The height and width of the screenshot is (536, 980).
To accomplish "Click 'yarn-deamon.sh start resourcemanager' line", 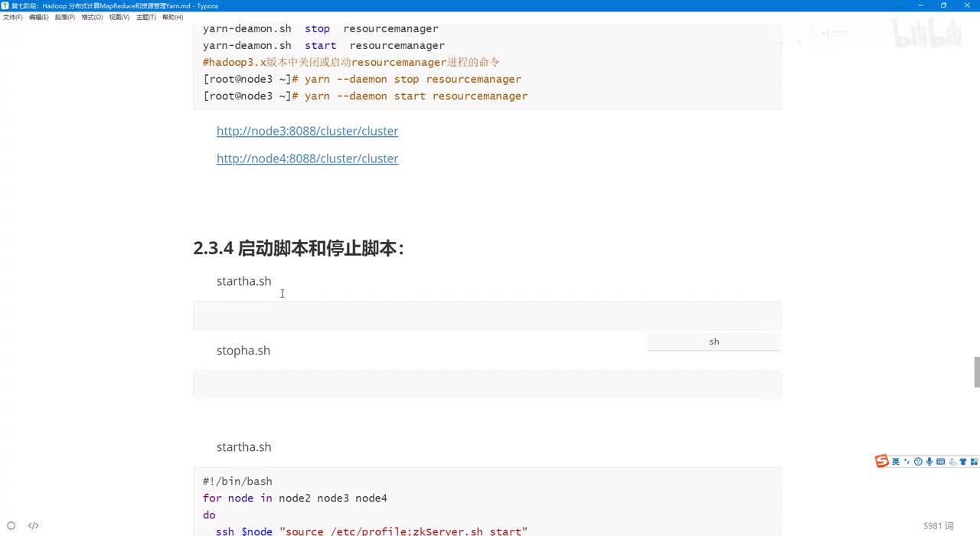I will [x=324, y=46].
